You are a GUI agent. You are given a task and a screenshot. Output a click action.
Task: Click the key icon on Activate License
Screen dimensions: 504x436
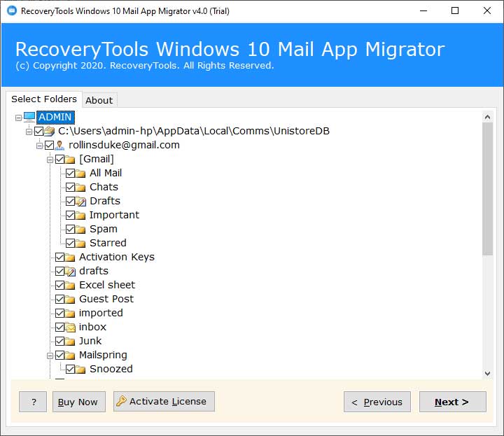[121, 401]
